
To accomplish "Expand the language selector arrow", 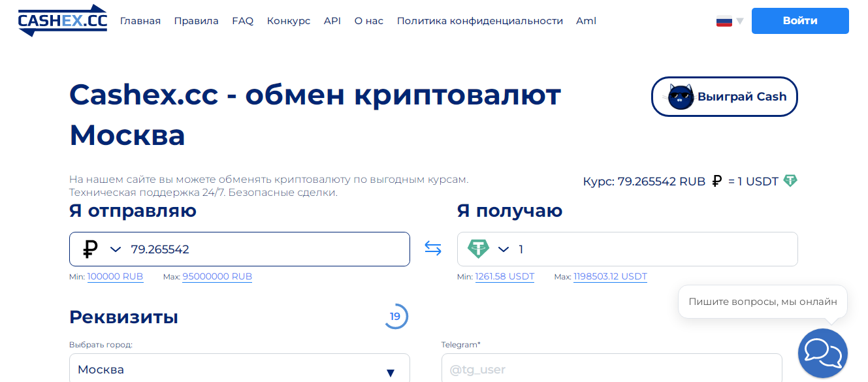I will tap(740, 21).
